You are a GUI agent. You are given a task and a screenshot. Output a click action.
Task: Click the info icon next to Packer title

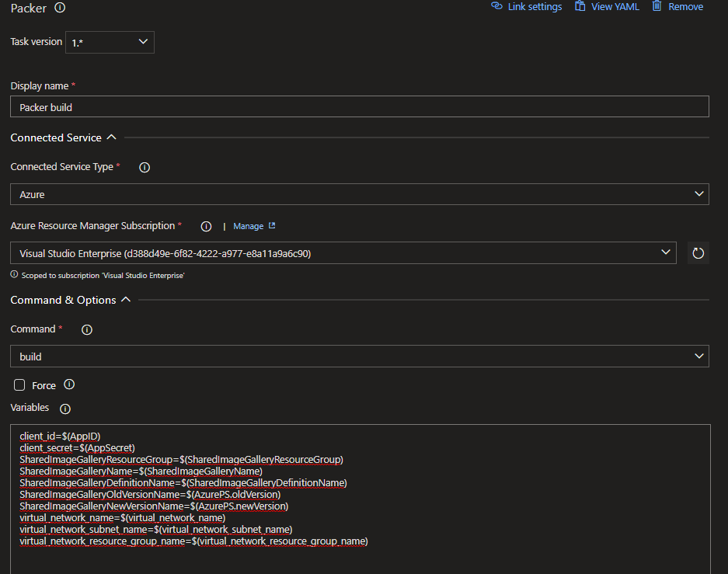coord(61,8)
